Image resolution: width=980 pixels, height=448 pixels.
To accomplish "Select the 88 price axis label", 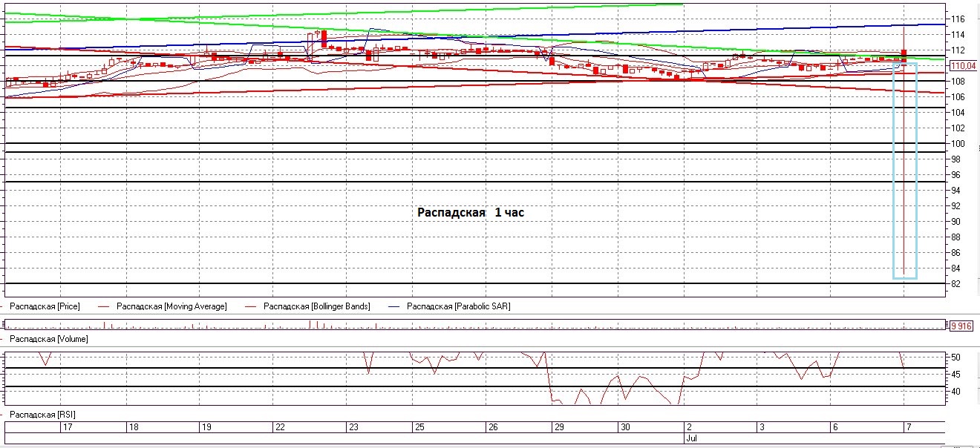I will pyautogui.click(x=955, y=237).
